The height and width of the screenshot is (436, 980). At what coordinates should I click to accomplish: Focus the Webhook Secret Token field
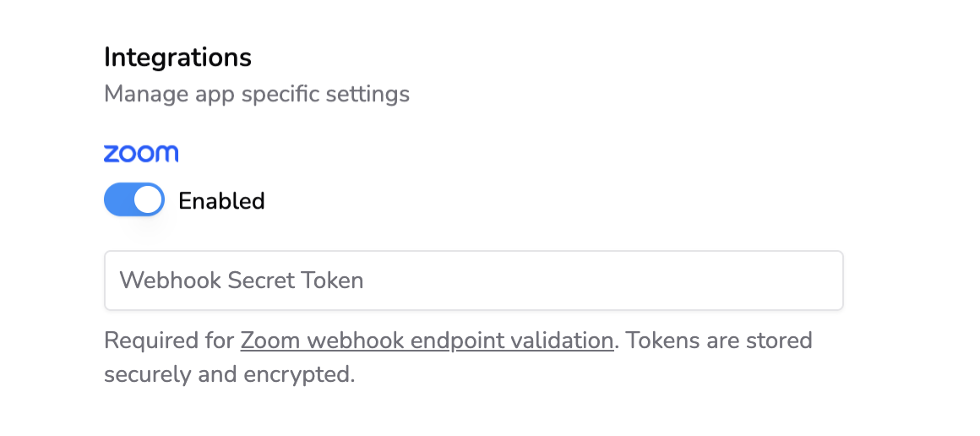pyautogui.click(x=473, y=281)
